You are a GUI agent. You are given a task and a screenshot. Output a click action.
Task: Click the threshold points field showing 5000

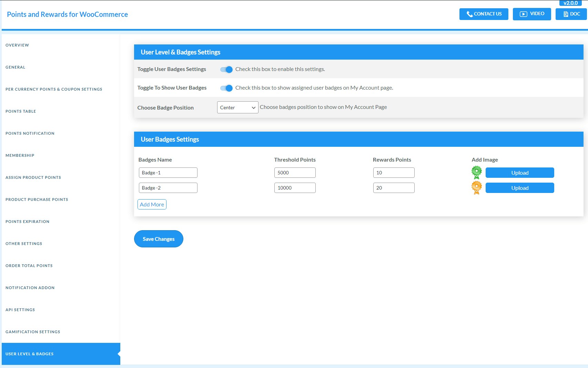(x=295, y=173)
